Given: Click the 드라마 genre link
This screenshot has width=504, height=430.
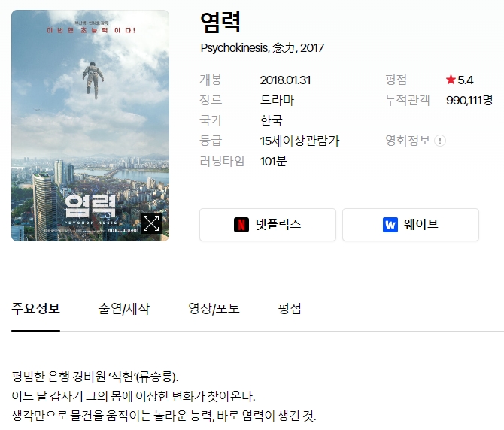Looking at the screenshot, I should tap(277, 100).
